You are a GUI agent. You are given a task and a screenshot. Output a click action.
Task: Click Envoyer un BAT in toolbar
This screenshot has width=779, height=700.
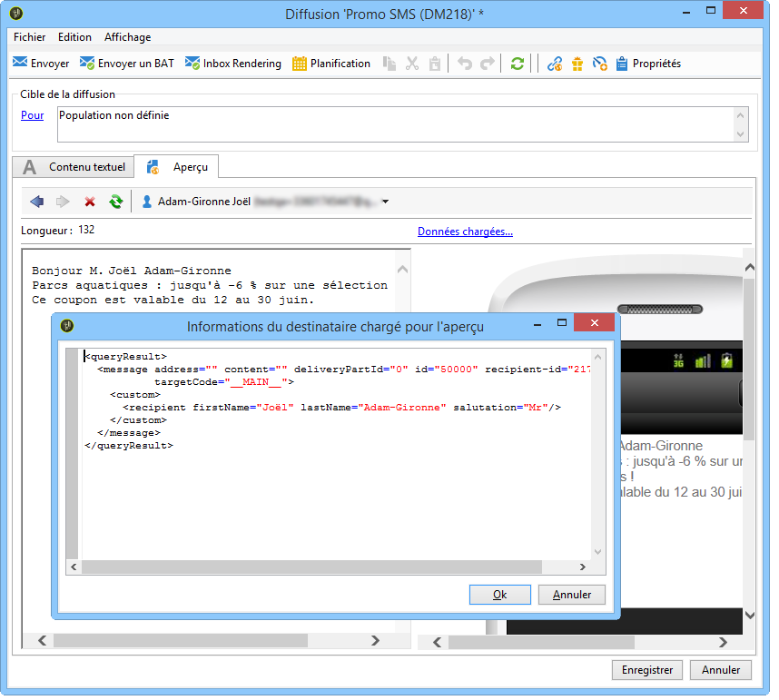[x=127, y=64]
